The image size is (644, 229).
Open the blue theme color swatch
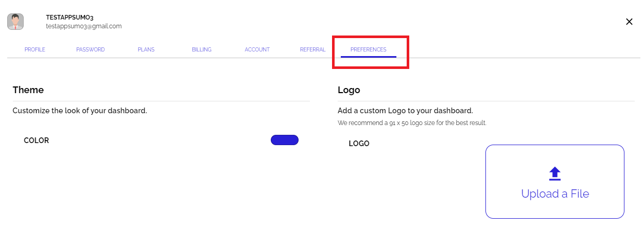(285, 140)
